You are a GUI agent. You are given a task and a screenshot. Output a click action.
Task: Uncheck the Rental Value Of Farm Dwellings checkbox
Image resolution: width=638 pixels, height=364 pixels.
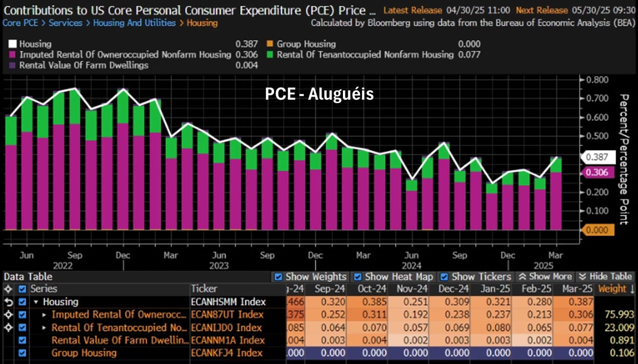pos(22,340)
